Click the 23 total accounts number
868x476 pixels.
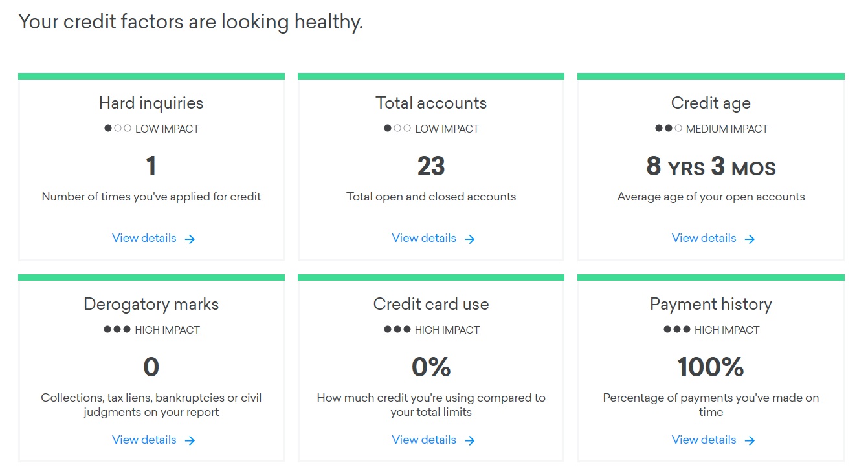pyautogui.click(x=431, y=166)
